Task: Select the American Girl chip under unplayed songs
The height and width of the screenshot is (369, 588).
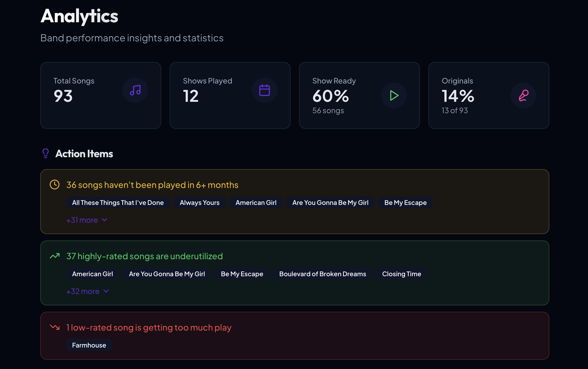Action: point(256,202)
